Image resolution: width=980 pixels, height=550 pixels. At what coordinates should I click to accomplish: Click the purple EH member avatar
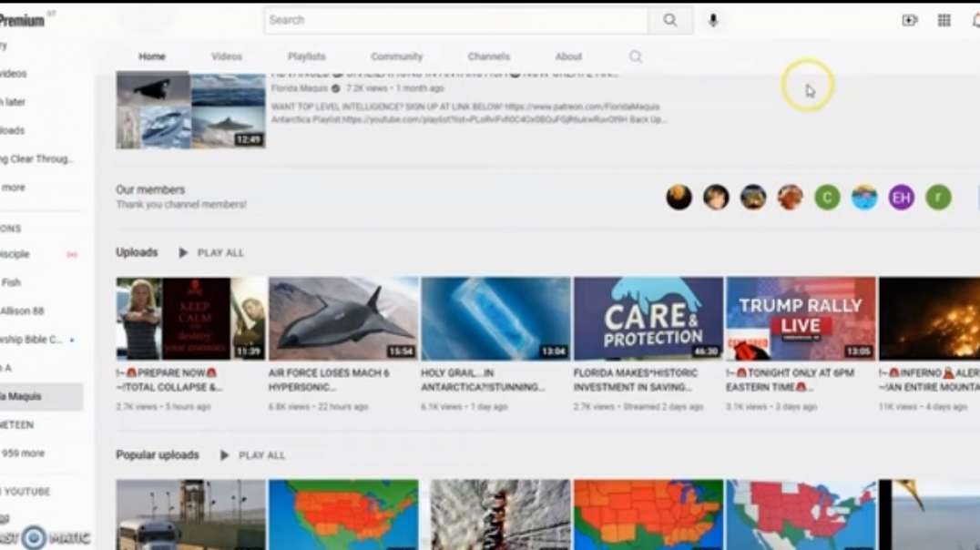[902, 198]
